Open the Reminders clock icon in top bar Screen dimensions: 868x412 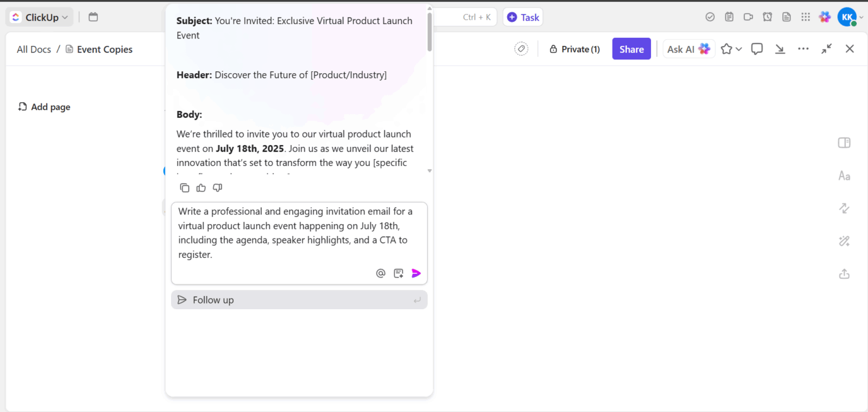[x=767, y=17]
